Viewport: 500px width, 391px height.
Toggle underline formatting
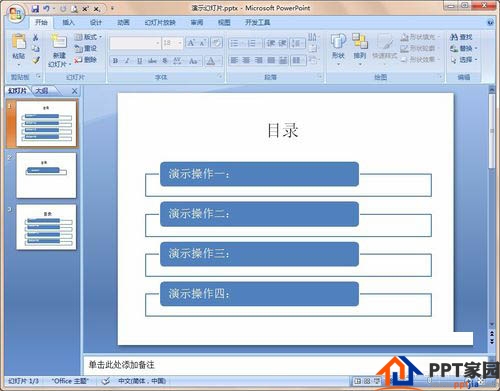point(139,61)
